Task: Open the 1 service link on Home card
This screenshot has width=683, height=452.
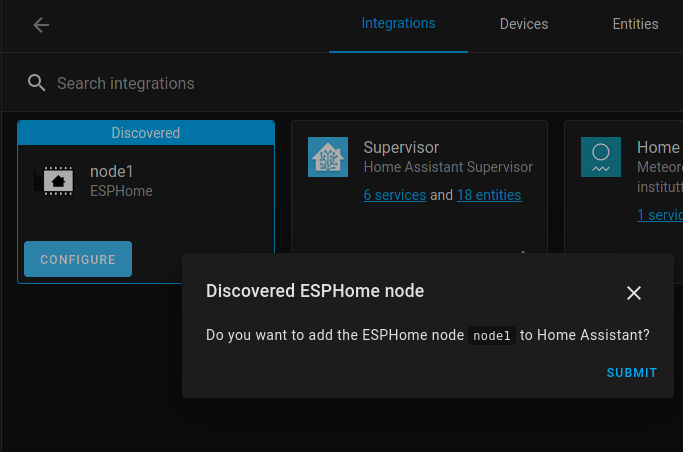Action: coord(660,215)
